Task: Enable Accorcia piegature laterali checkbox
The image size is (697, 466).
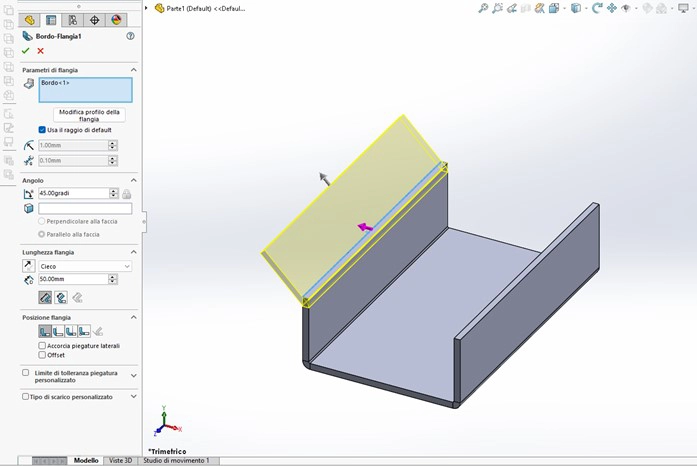Action: tap(42, 345)
